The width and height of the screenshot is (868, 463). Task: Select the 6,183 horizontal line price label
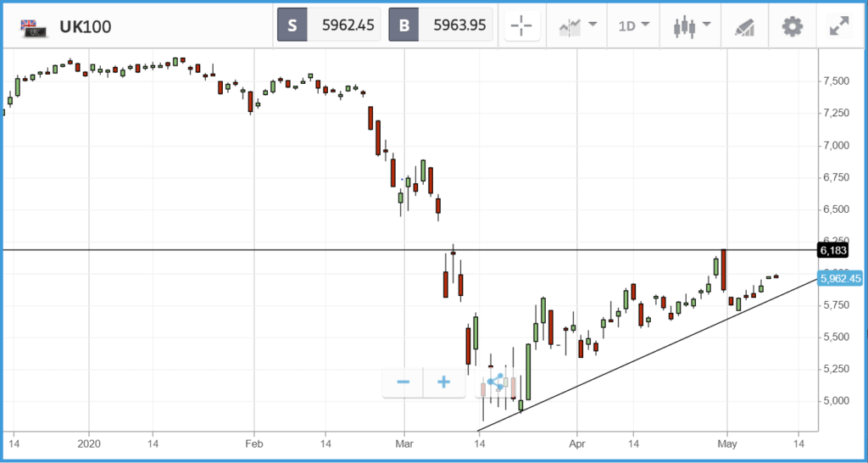point(833,250)
